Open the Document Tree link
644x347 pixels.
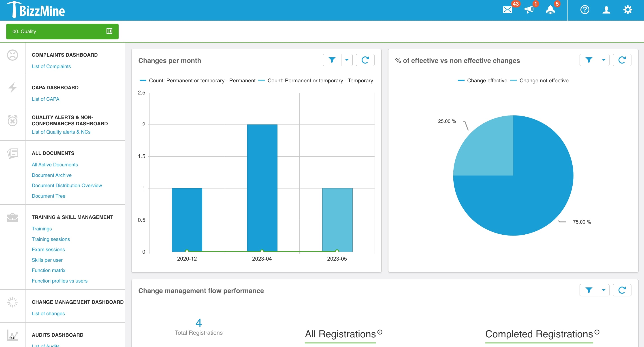pyautogui.click(x=49, y=196)
